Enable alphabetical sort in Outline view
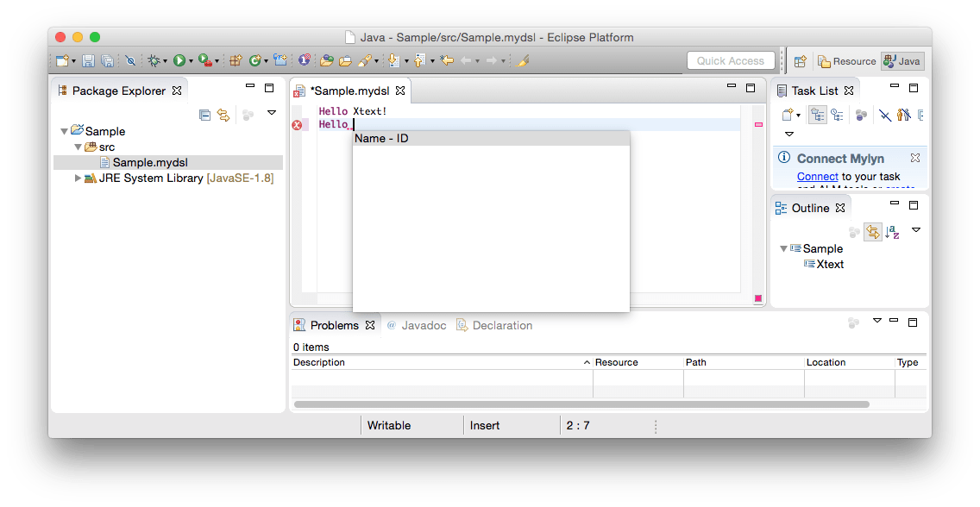This screenshot has width=980, height=507. (893, 232)
